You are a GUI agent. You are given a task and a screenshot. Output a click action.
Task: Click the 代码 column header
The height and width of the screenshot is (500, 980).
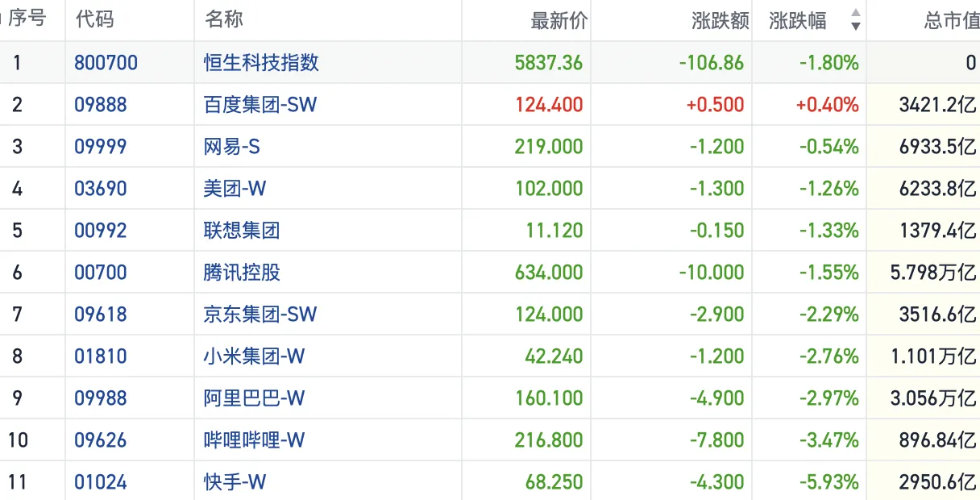(95, 20)
